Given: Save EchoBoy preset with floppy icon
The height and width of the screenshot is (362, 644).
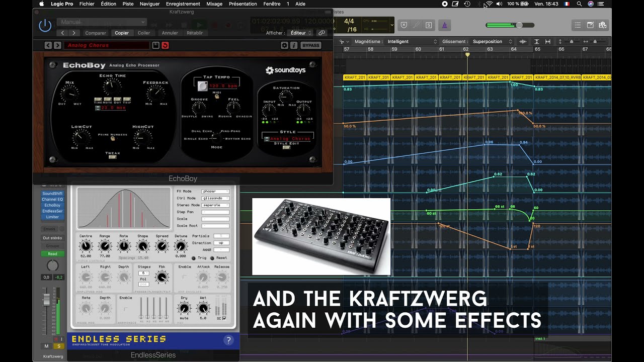Looking at the screenshot, I should click(156, 45).
